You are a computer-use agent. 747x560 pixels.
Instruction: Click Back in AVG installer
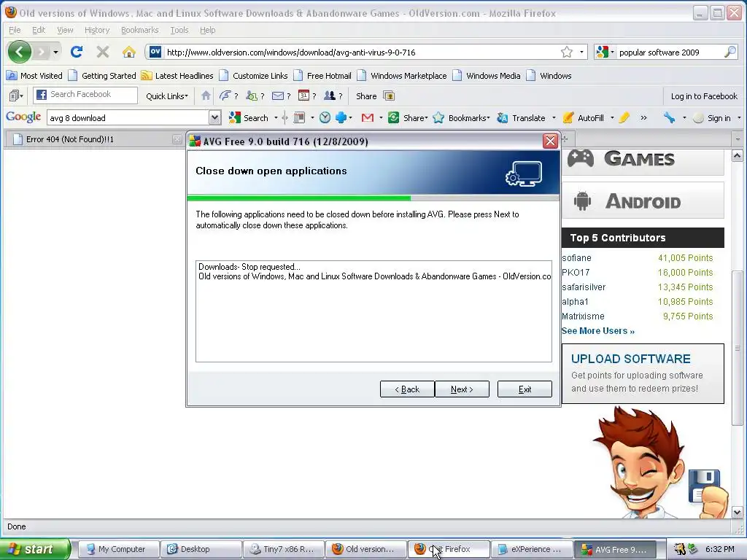[407, 389]
